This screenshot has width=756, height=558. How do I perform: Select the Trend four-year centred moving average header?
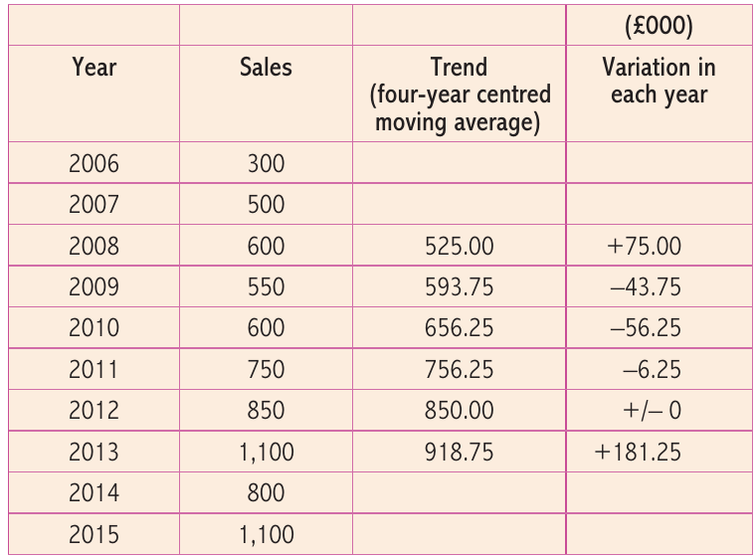[459, 94]
